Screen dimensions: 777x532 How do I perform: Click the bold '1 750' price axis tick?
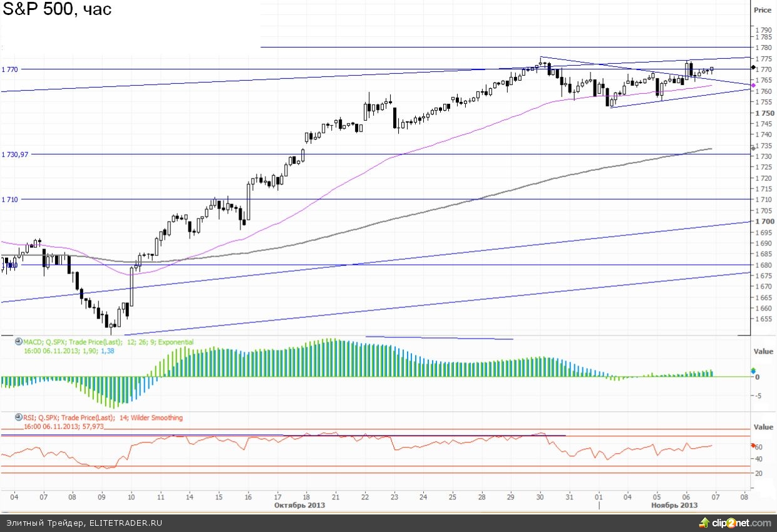(x=764, y=113)
